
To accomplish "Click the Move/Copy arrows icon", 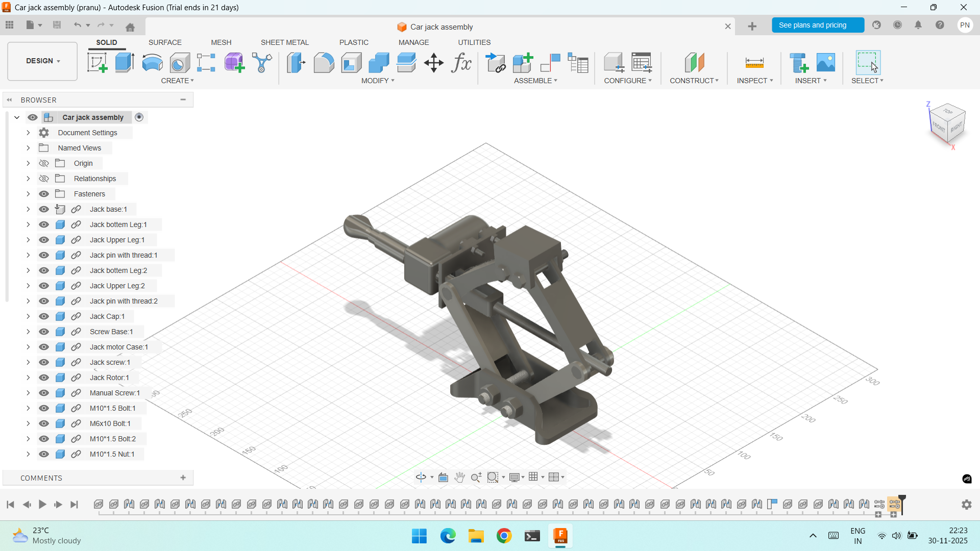I will (x=433, y=63).
